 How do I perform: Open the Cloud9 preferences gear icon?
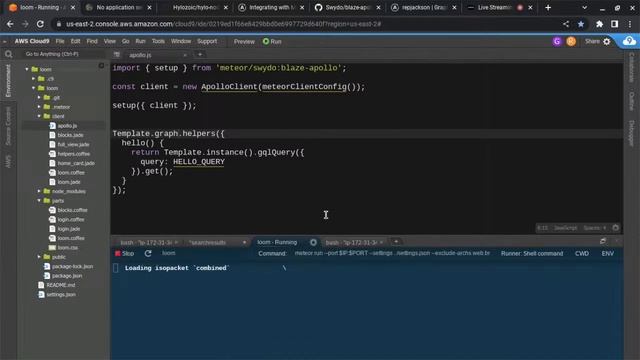click(607, 41)
